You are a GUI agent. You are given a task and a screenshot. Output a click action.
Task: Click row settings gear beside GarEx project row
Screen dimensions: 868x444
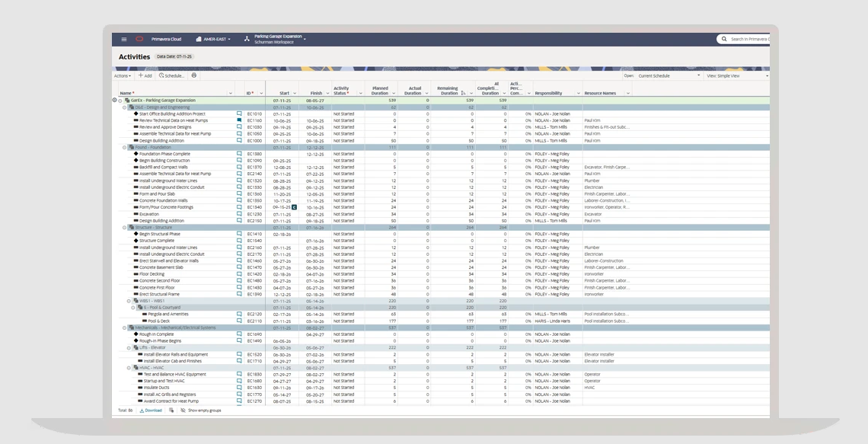click(114, 101)
